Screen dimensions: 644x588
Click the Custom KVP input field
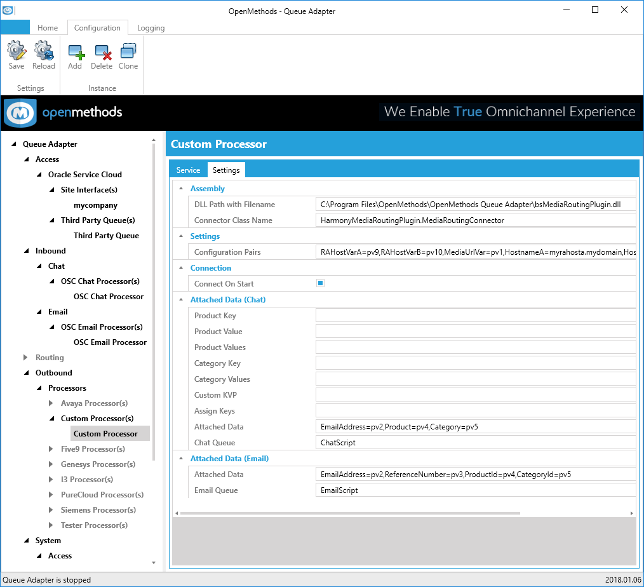[476, 395]
